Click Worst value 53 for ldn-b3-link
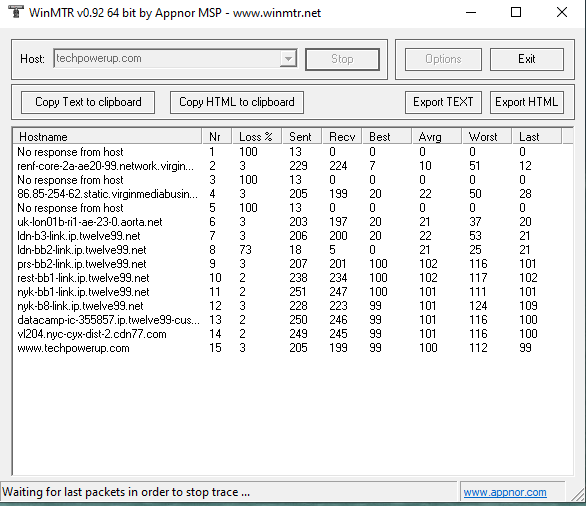586x506 pixels. [x=475, y=236]
